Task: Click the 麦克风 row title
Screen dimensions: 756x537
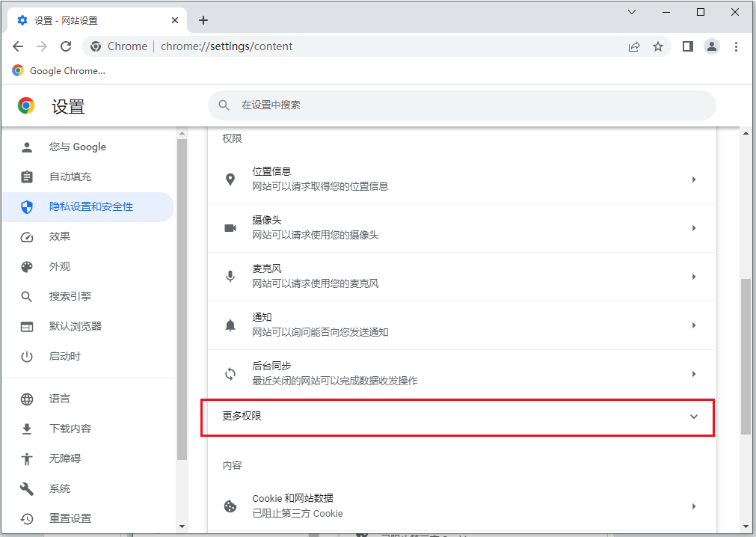Action: click(267, 269)
